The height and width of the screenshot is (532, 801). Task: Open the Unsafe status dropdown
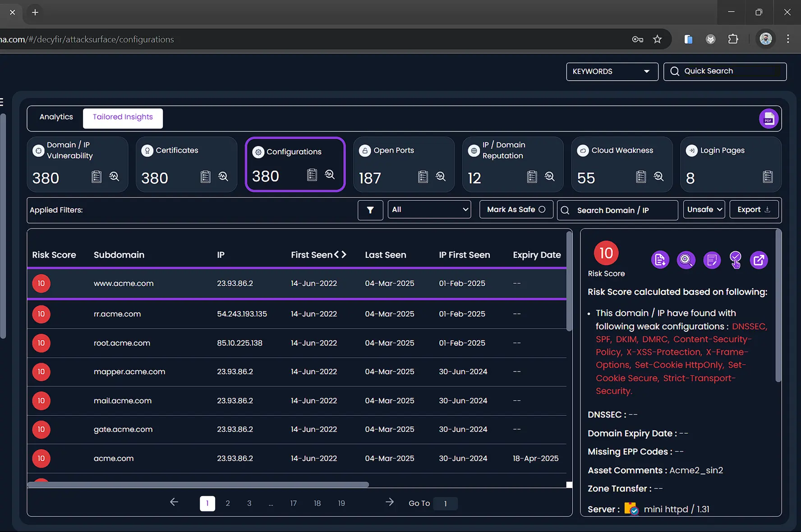704,210
